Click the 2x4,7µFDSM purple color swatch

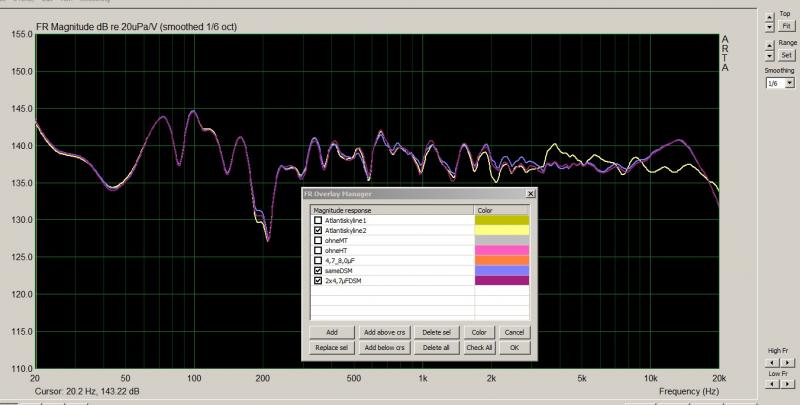click(x=503, y=281)
